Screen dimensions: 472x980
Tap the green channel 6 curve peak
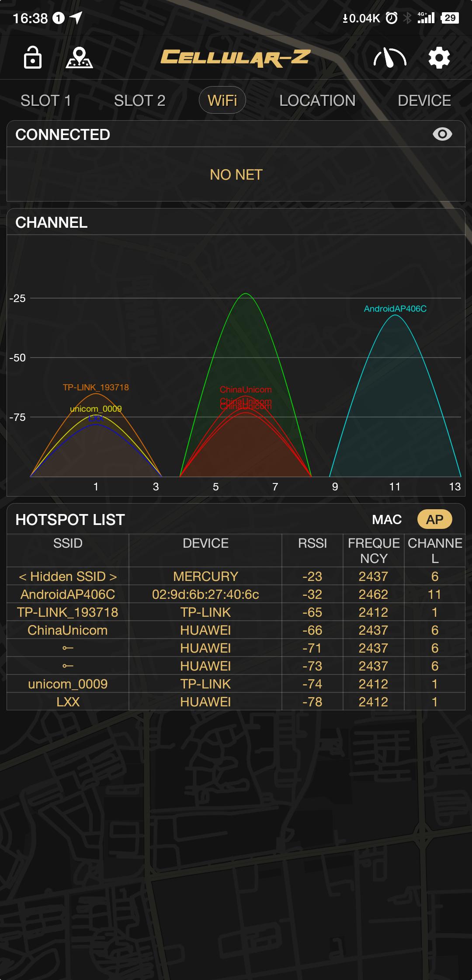point(246,294)
